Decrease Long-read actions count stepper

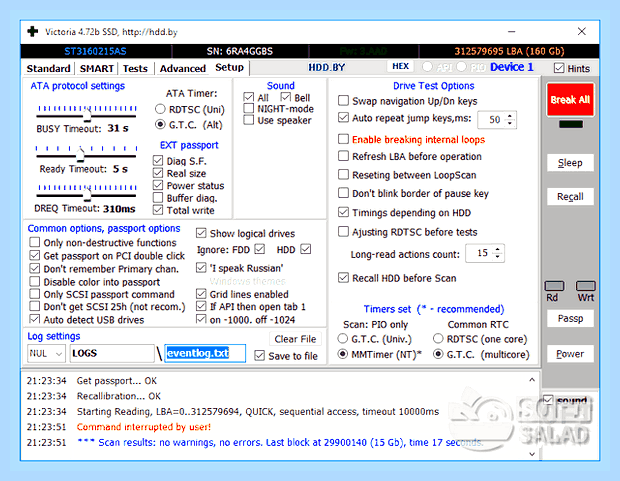(497, 256)
